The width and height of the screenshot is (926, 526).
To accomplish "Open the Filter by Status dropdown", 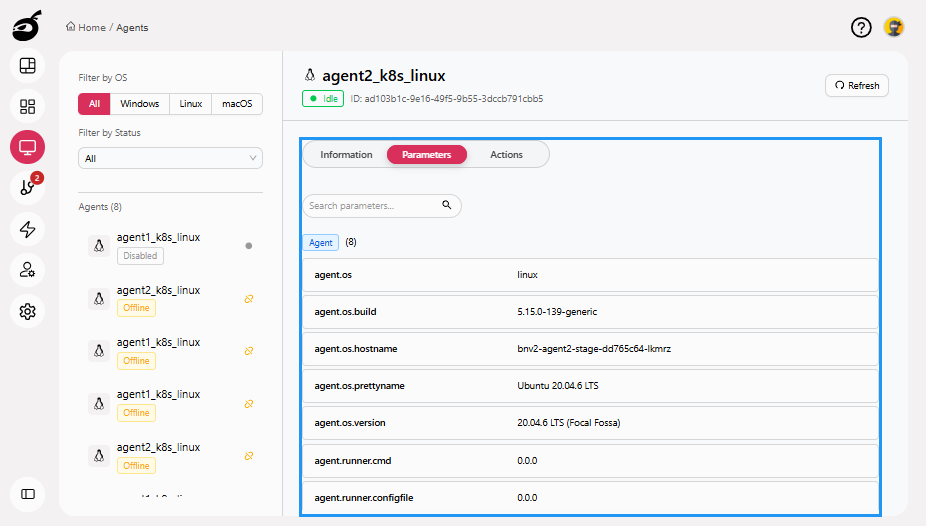I will 170,158.
